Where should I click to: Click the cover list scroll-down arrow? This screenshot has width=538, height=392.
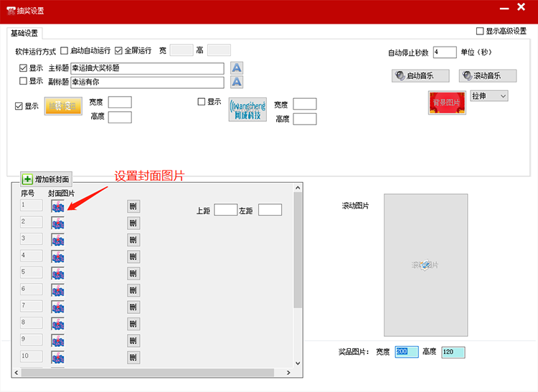[x=298, y=363]
